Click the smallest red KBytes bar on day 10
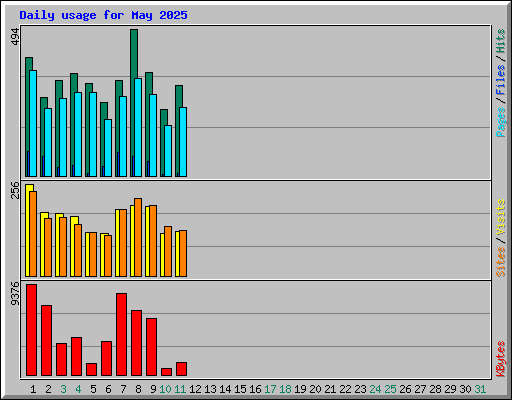This screenshot has height=400, width=512. point(166,372)
